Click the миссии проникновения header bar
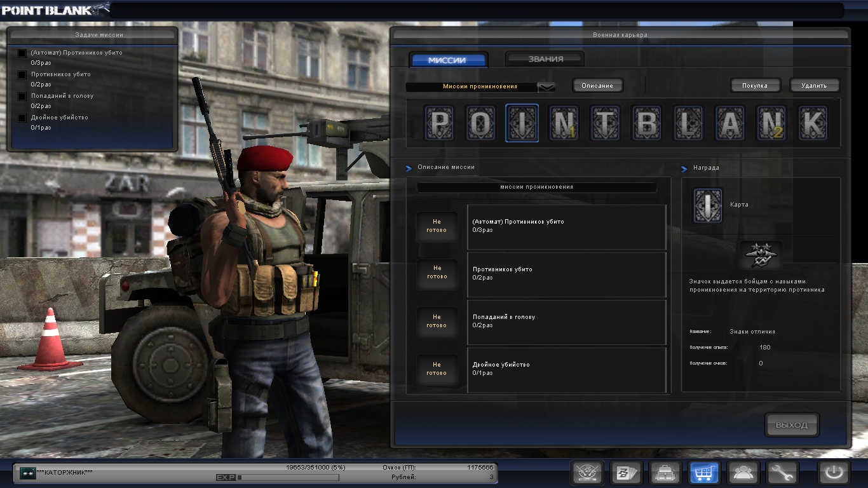Image resolution: width=868 pixels, height=488 pixels. (x=536, y=187)
